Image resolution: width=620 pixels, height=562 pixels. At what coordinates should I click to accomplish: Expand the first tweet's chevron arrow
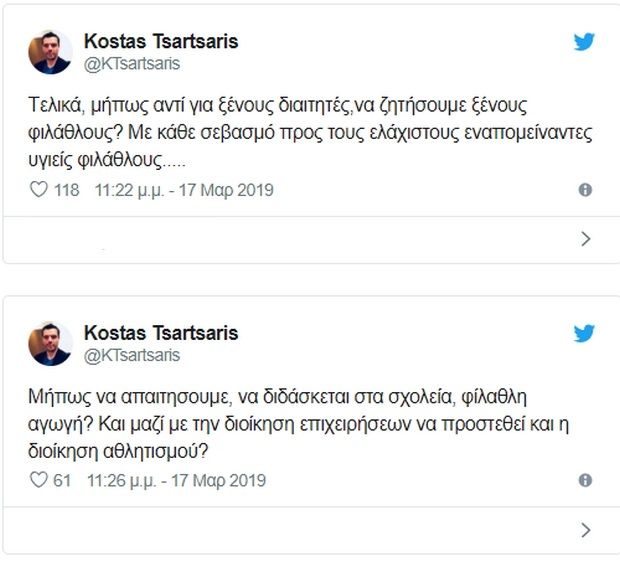586,239
